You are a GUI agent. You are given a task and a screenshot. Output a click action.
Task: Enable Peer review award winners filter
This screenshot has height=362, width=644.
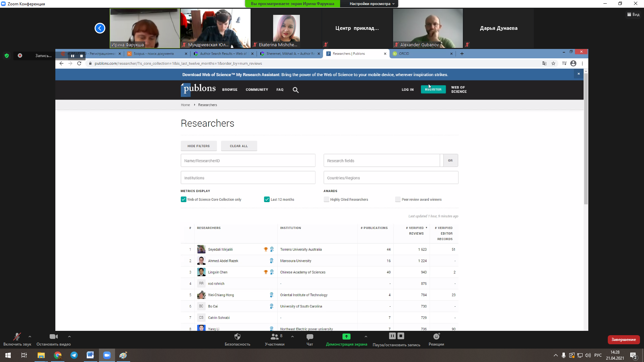tap(398, 199)
